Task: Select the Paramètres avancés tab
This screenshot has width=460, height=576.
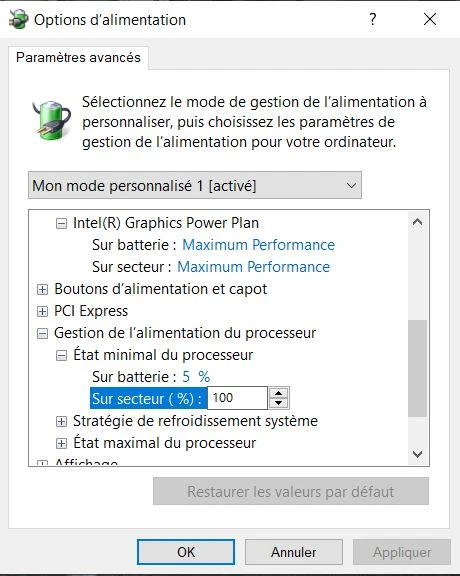Action: (x=78, y=58)
